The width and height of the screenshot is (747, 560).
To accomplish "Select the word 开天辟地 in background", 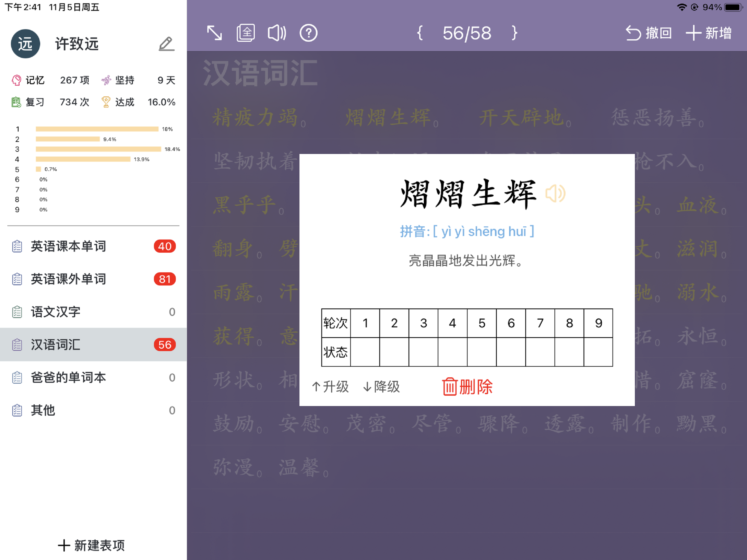I will click(522, 118).
